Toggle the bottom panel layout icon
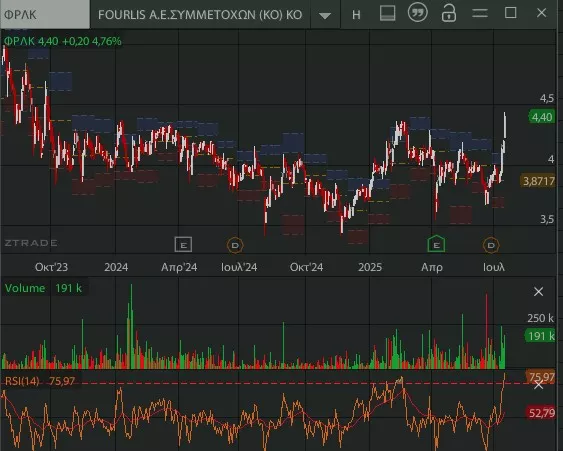The width and height of the screenshot is (563, 451). click(x=387, y=13)
